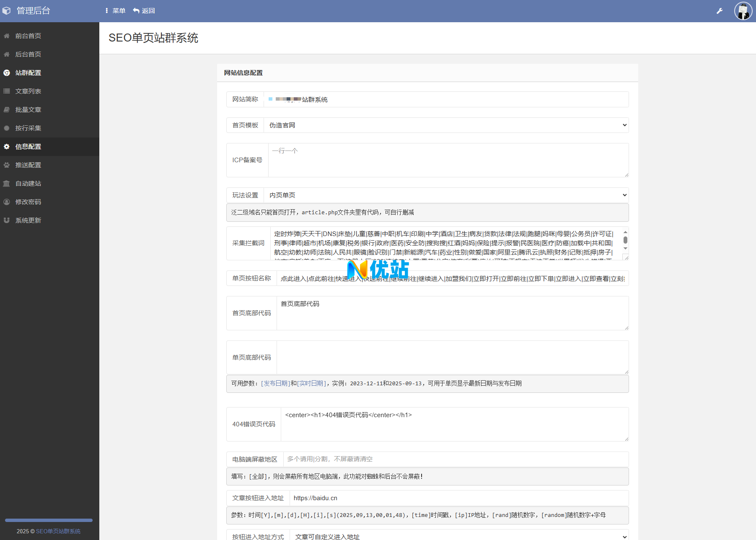Go to 推送配置 in the sidebar
Viewport: 756px width, 540px height.
click(x=28, y=165)
